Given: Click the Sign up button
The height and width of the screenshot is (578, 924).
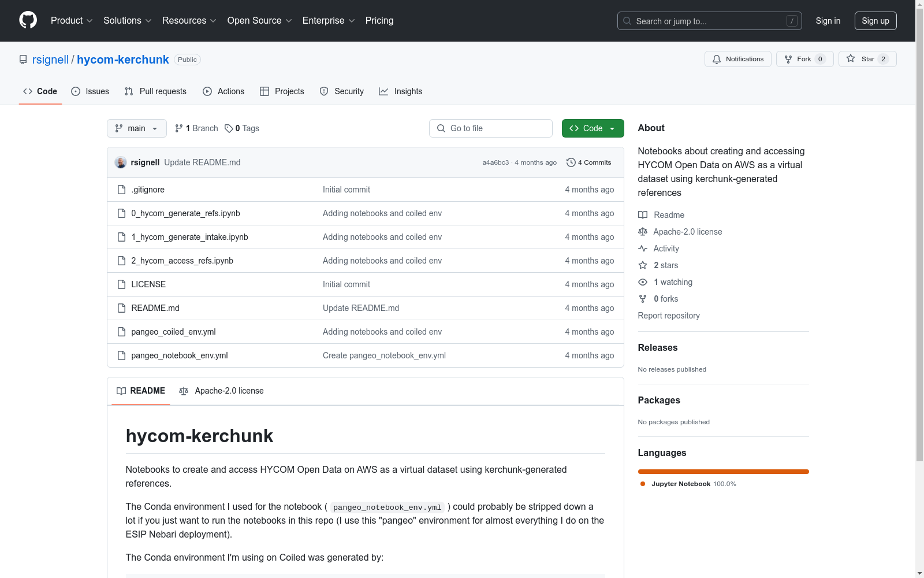Looking at the screenshot, I should click(875, 21).
